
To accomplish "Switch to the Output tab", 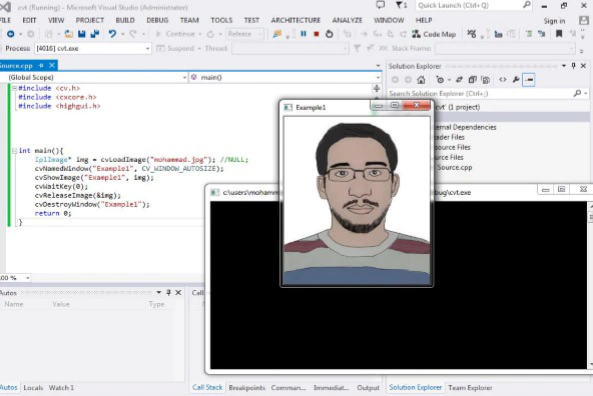I will click(x=368, y=388).
